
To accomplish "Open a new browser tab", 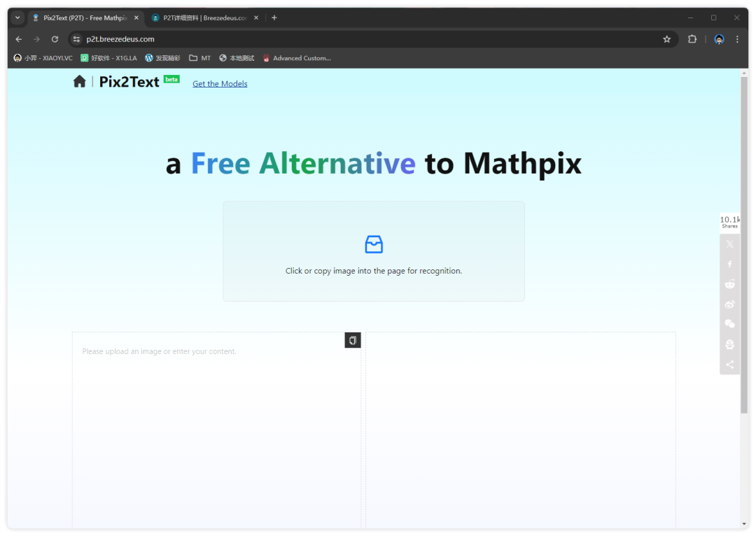I will click(274, 17).
